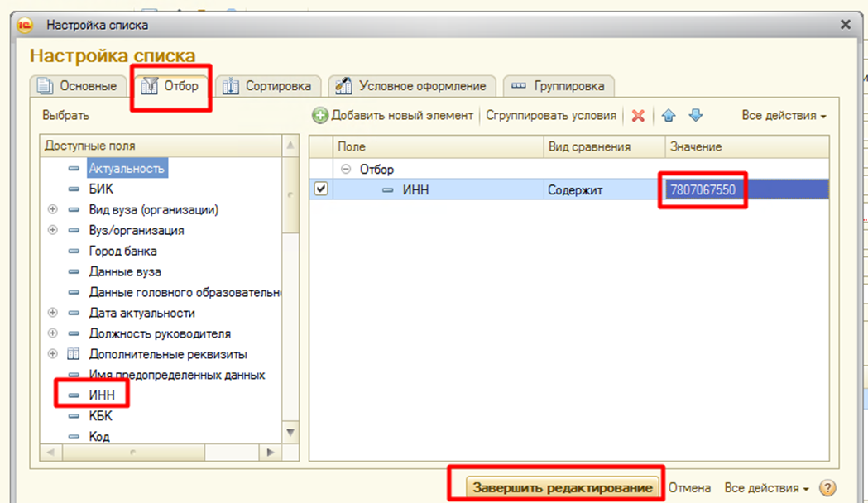Uncheck the ИНН filter checkbox
The height and width of the screenshot is (503, 868).
321,189
